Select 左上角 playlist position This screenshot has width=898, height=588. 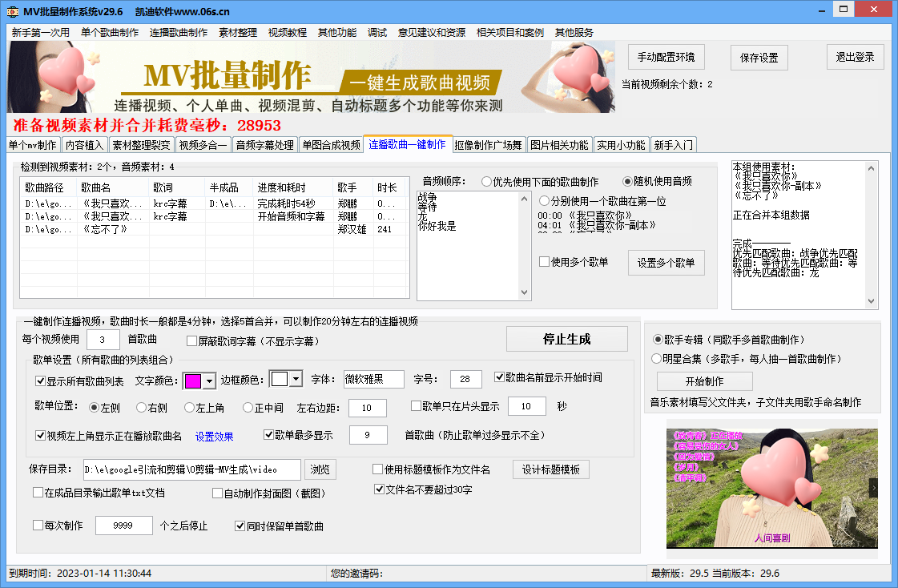(204, 408)
